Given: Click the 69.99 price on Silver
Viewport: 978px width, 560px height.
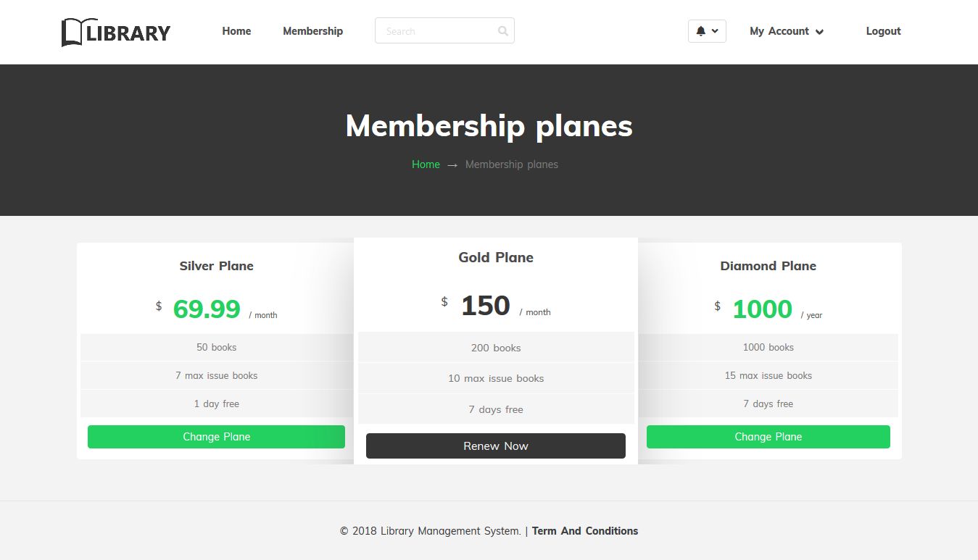Looking at the screenshot, I should pyautogui.click(x=207, y=309).
